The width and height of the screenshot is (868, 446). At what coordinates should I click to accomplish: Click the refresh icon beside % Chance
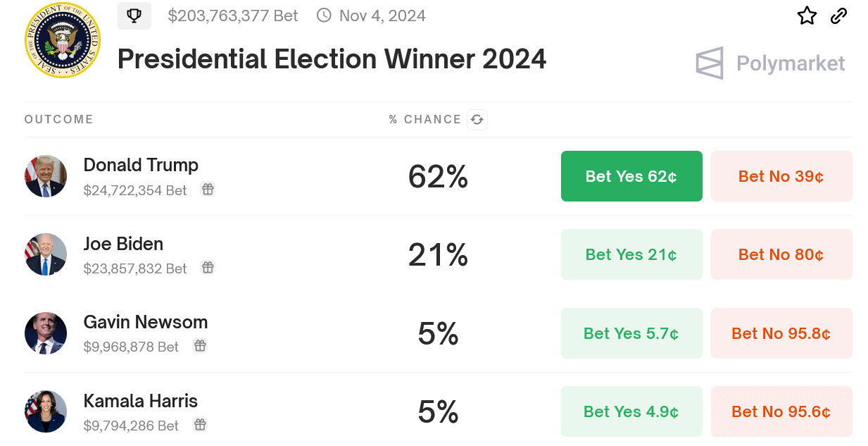[x=477, y=120]
